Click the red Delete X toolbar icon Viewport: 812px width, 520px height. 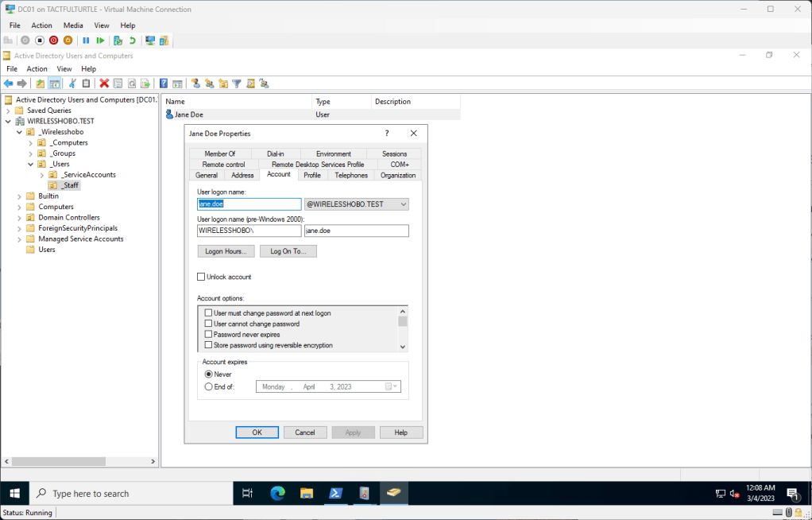pos(103,83)
